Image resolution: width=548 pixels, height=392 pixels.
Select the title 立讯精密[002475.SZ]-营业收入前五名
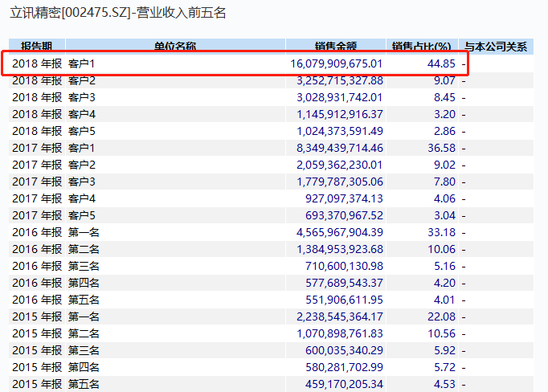pos(118,13)
